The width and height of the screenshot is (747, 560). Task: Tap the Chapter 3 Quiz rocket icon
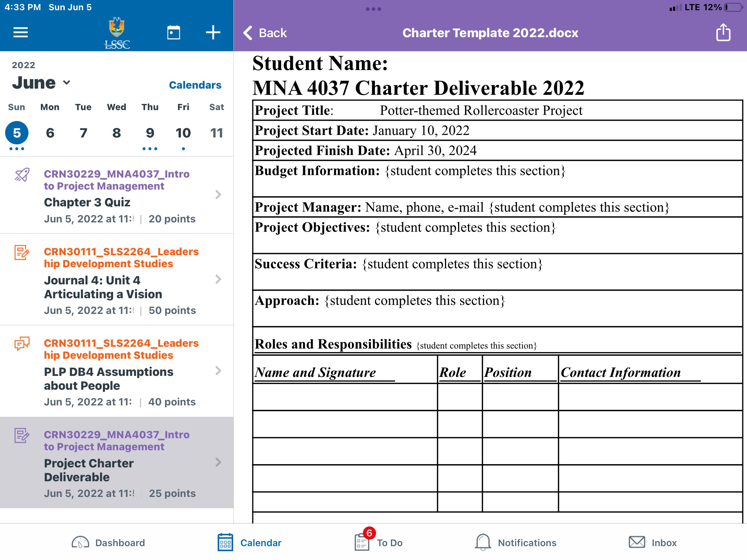click(22, 175)
